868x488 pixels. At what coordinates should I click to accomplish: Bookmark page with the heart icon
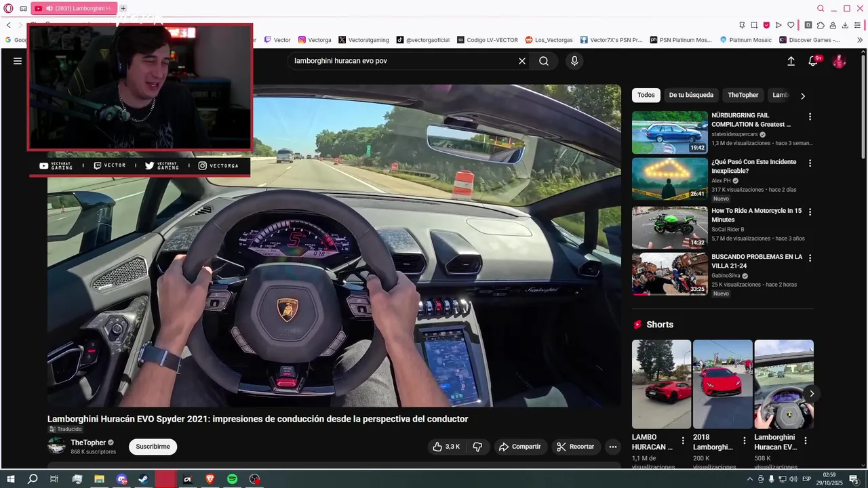pyautogui.click(x=791, y=25)
